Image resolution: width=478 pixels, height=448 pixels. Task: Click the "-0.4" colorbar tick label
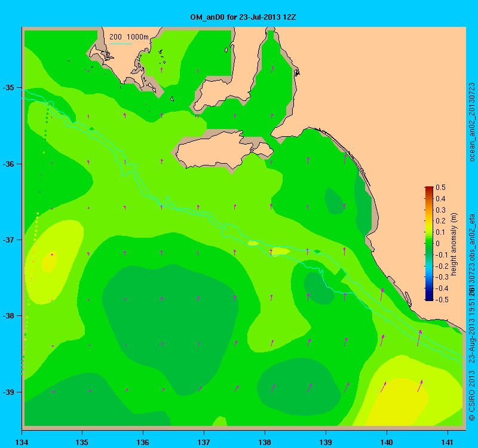coord(441,289)
